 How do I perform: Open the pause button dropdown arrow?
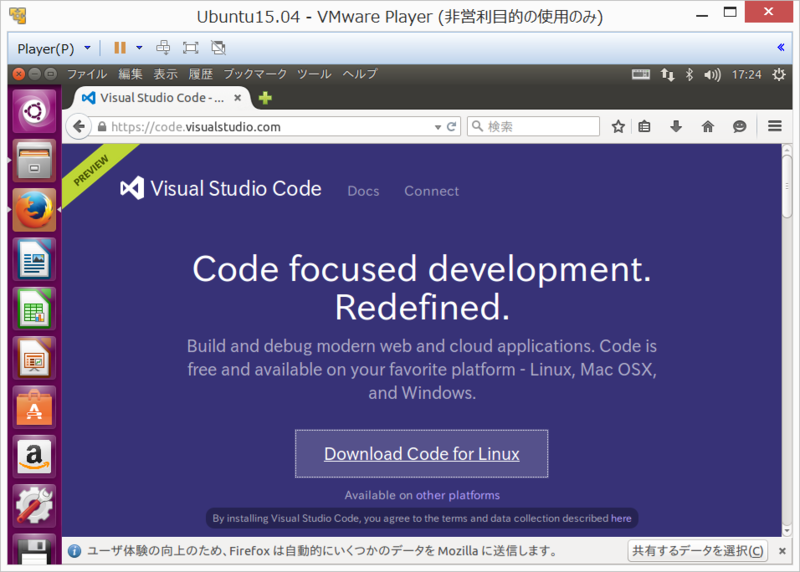click(139, 48)
